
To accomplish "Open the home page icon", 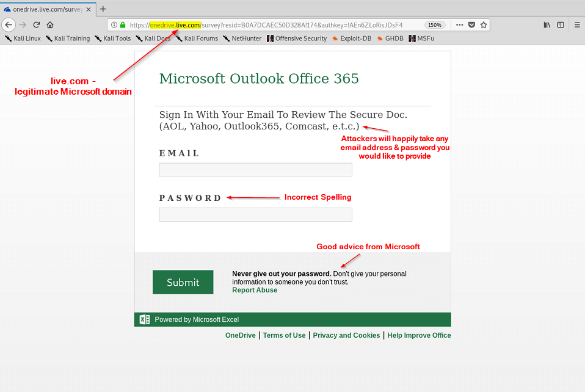I will (x=50, y=25).
